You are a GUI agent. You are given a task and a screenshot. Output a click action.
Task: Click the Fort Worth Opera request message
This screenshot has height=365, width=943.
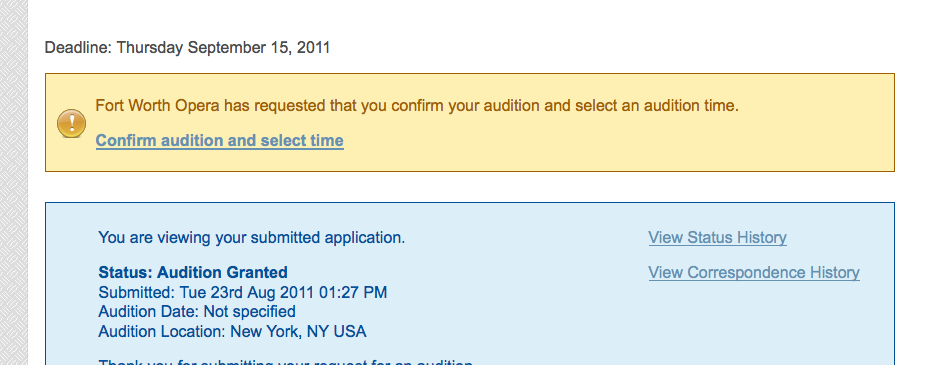417,106
